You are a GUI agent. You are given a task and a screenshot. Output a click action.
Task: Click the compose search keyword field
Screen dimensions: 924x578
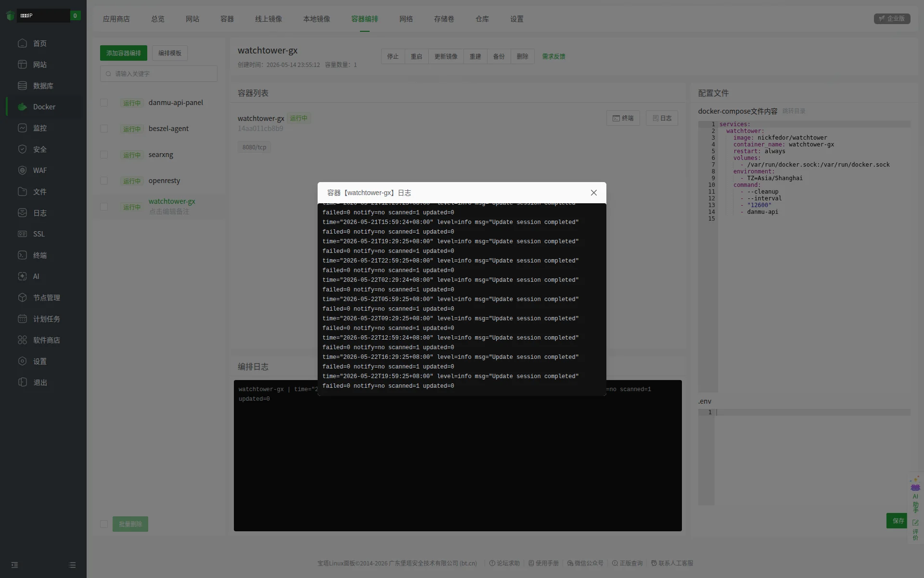tap(159, 74)
